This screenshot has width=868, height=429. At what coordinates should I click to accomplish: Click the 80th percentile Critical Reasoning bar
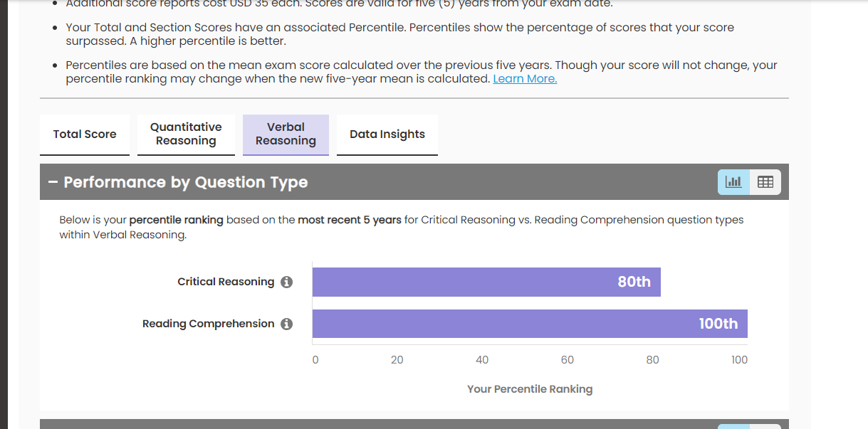click(x=486, y=282)
